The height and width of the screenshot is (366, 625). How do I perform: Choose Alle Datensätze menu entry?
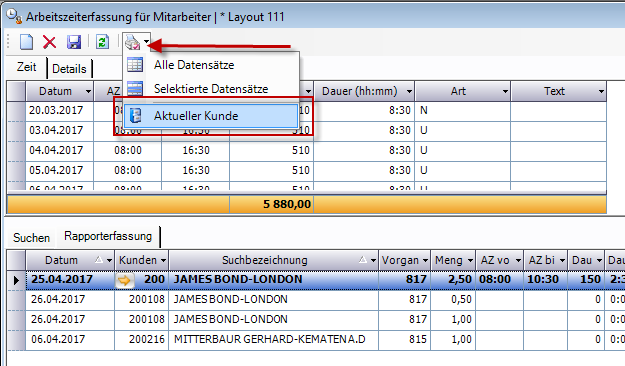[211, 65]
